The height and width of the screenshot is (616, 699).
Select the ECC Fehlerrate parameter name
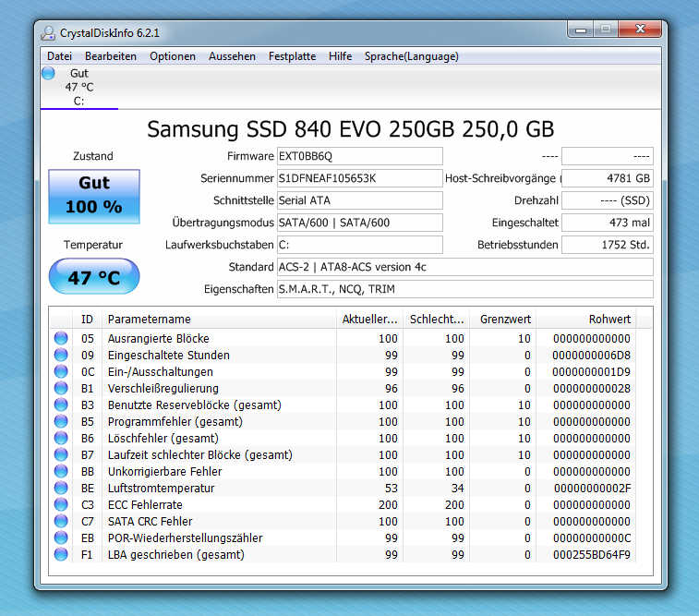point(145,505)
